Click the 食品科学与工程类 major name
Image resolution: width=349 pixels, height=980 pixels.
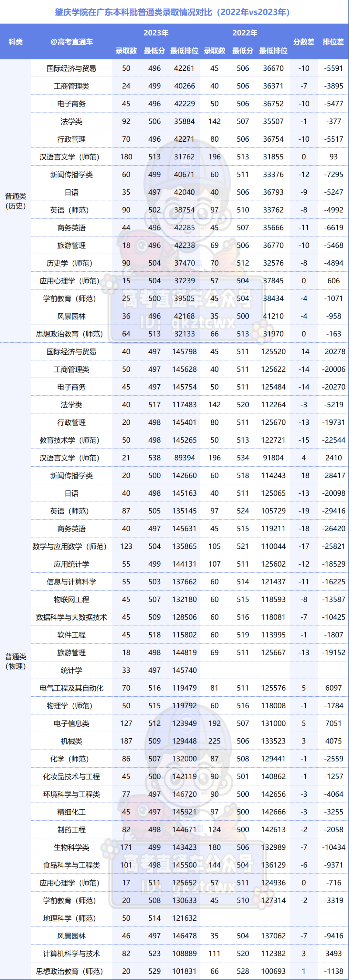click(72, 865)
